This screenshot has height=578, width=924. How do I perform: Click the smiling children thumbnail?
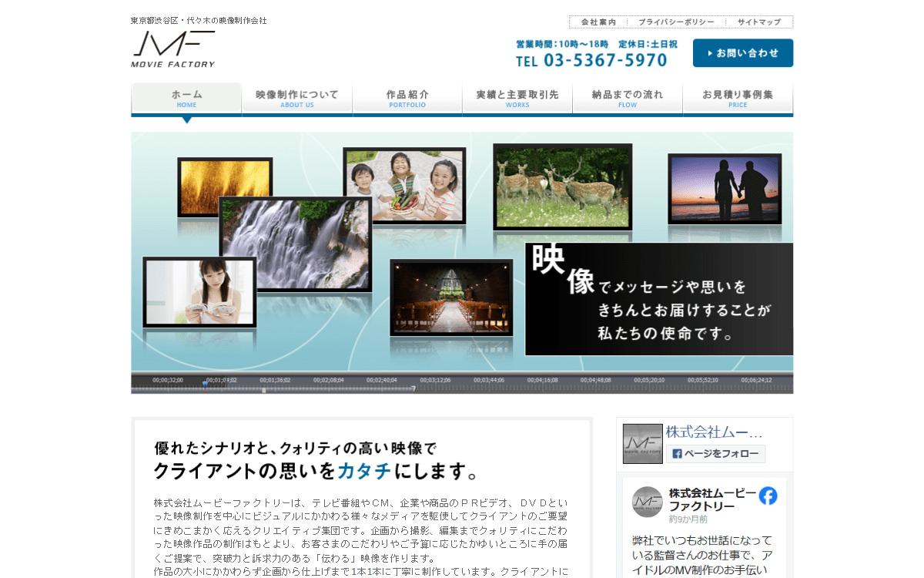coord(404,186)
